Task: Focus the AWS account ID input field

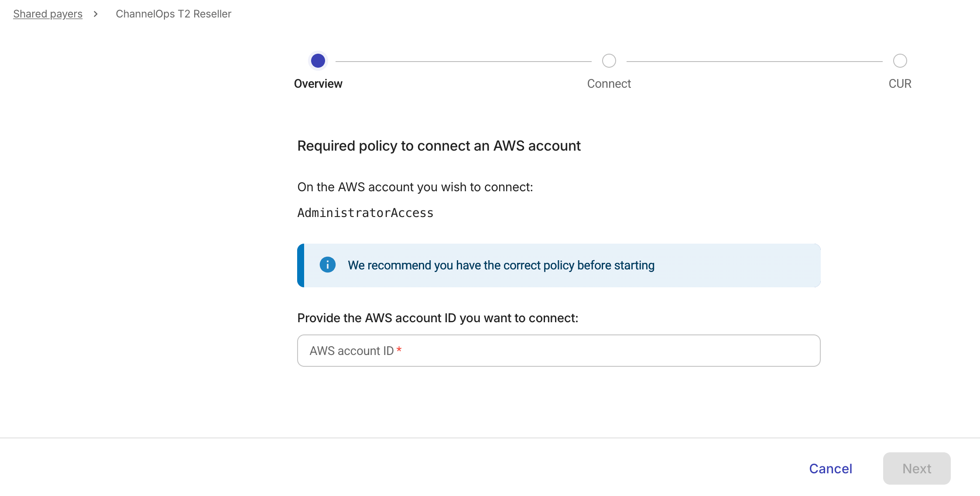Action: point(559,351)
